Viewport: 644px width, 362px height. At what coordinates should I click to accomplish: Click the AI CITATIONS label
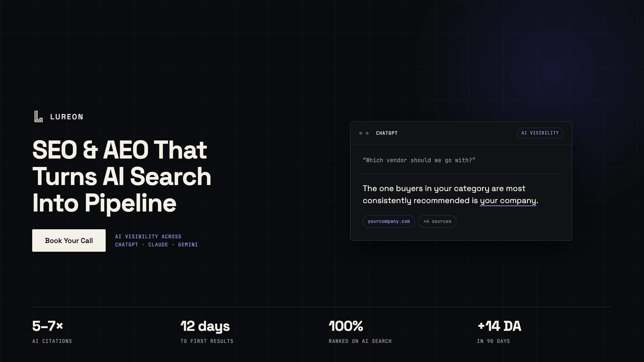52,341
